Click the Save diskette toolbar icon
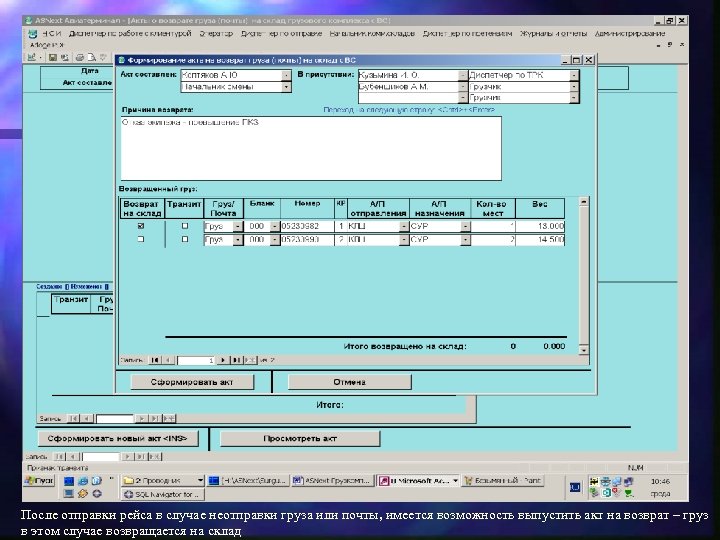The image size is (720, 540). point(53,57)
